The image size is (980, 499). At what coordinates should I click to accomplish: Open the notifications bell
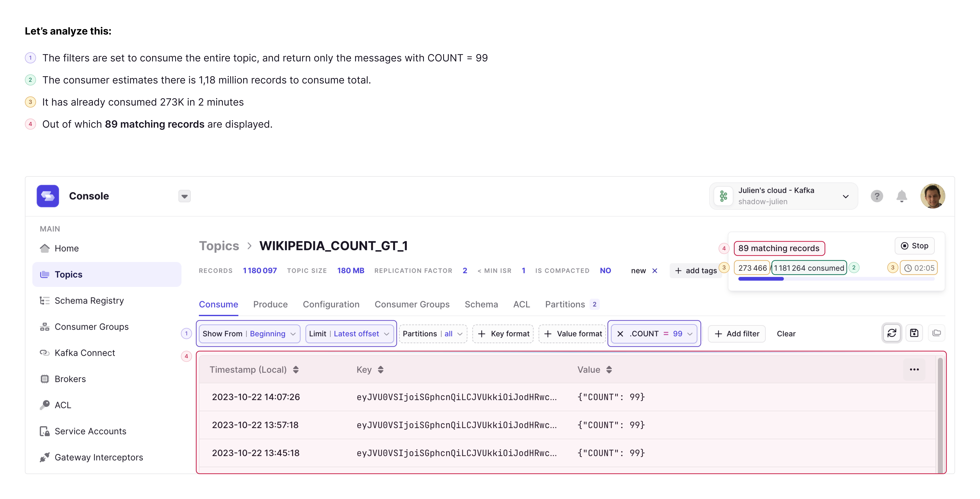click(902, 196)
